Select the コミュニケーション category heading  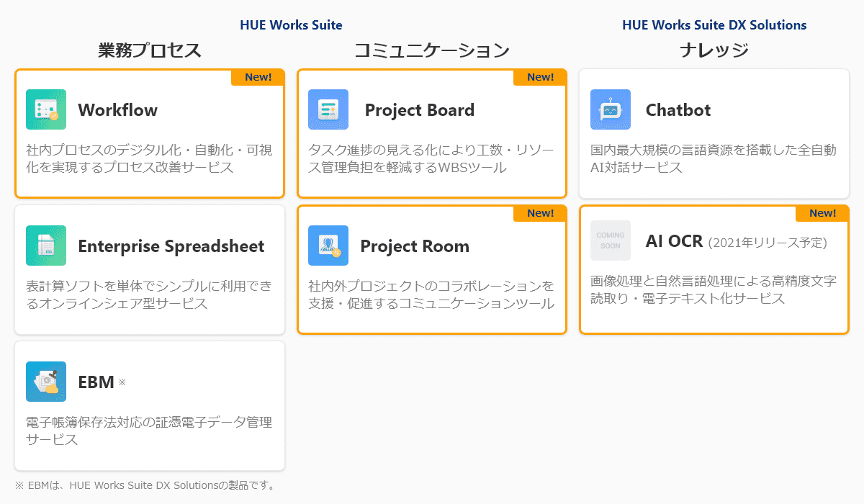click(x=432, y=50)
